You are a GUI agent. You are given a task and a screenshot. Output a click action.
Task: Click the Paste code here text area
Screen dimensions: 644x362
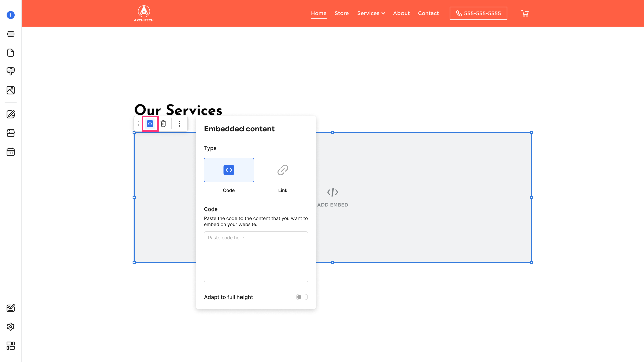(x=256, y=257)
